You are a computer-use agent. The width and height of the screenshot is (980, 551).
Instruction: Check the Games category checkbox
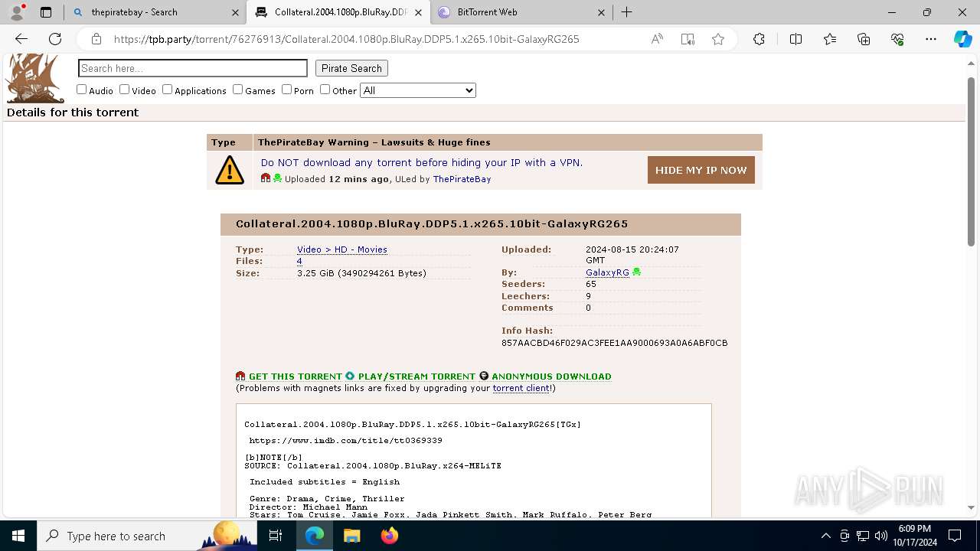[237, 90]
